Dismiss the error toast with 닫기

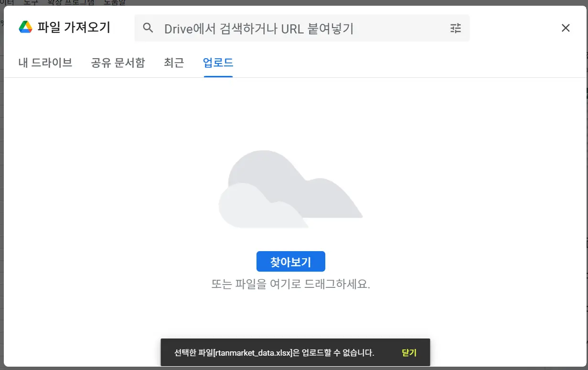point(409,353)
